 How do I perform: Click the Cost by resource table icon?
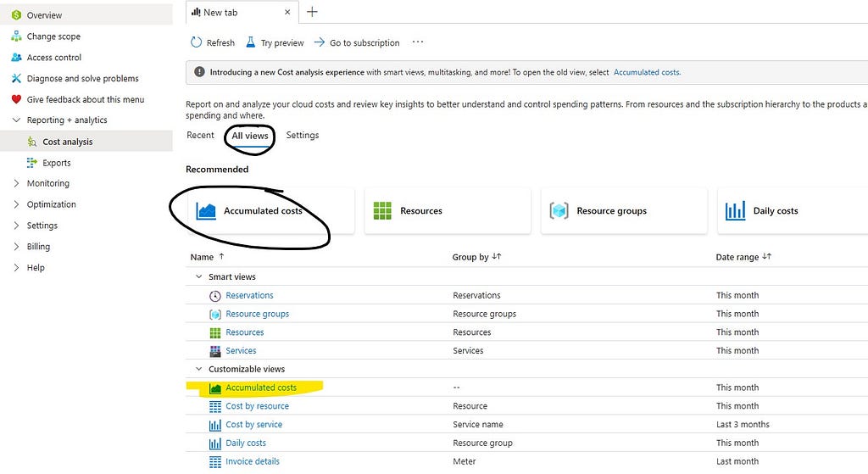pyautogui.click(x=215, y=406)
